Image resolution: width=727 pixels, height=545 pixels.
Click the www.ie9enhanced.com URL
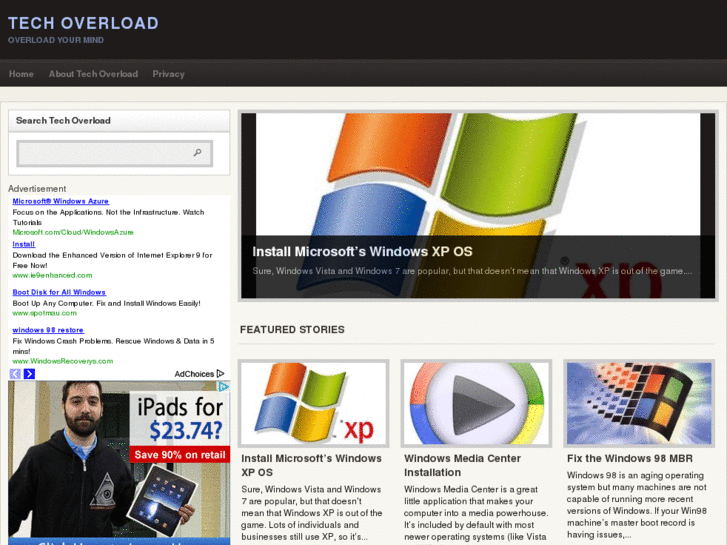pyautogui.click(x=52, y=276)
